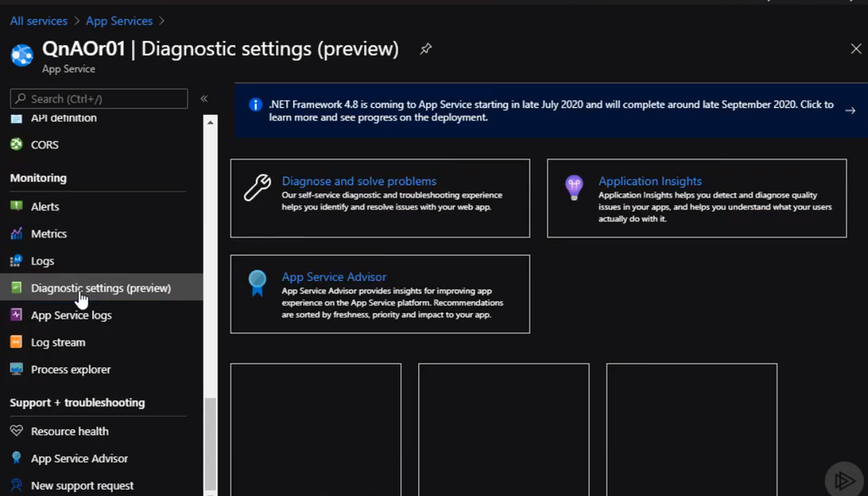Viewport: 868px width, 496px height.
Task: Open App Service Advisor in sidebar
Action: [x=79, y=459]
